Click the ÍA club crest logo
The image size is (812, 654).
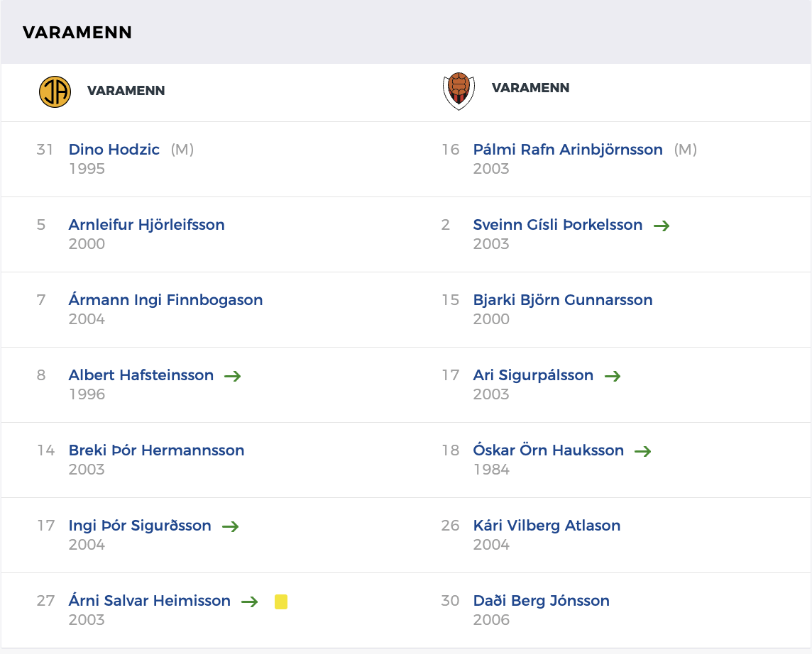(x=55, y=92)
